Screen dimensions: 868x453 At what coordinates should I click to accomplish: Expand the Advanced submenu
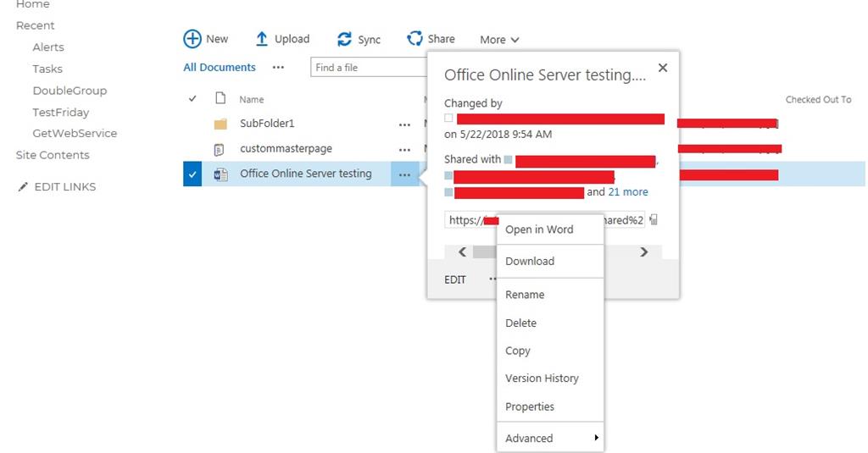click(x=550, y=438)
